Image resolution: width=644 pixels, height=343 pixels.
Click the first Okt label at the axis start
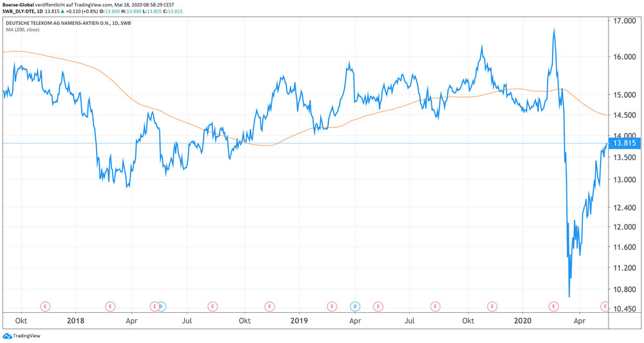[21, 321]
